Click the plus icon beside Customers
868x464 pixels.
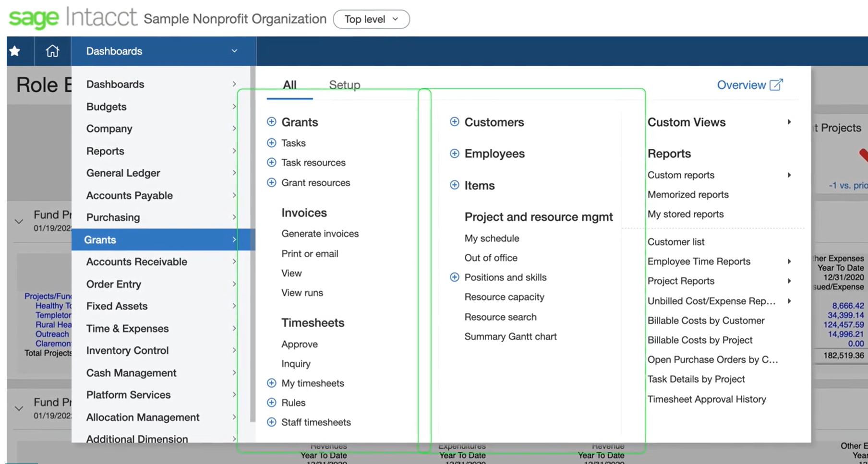tap(454, 122)
